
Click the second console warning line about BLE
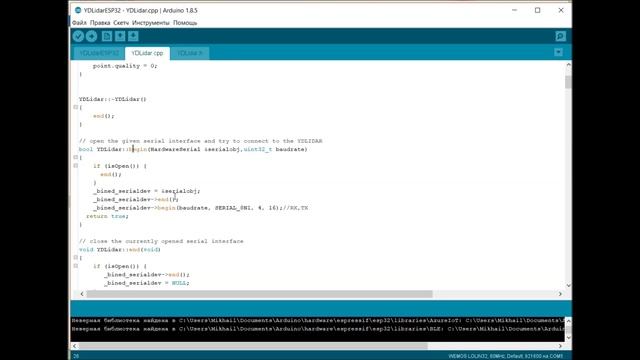coord(318,329)
